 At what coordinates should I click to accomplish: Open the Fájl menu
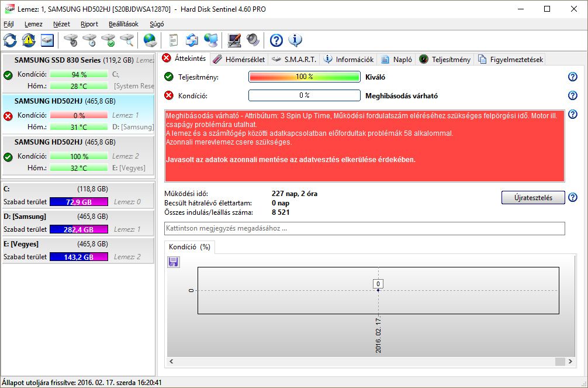pyautogui.click(x=9, y=24)
